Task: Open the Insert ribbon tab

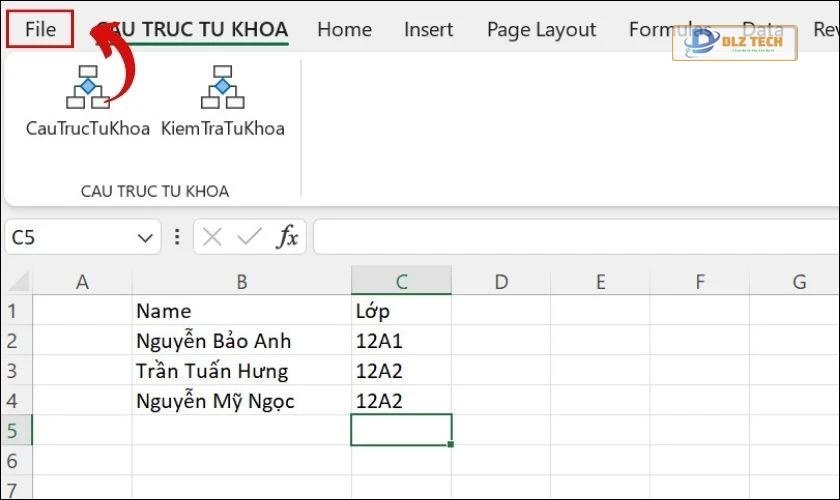Action: [428, 30]
